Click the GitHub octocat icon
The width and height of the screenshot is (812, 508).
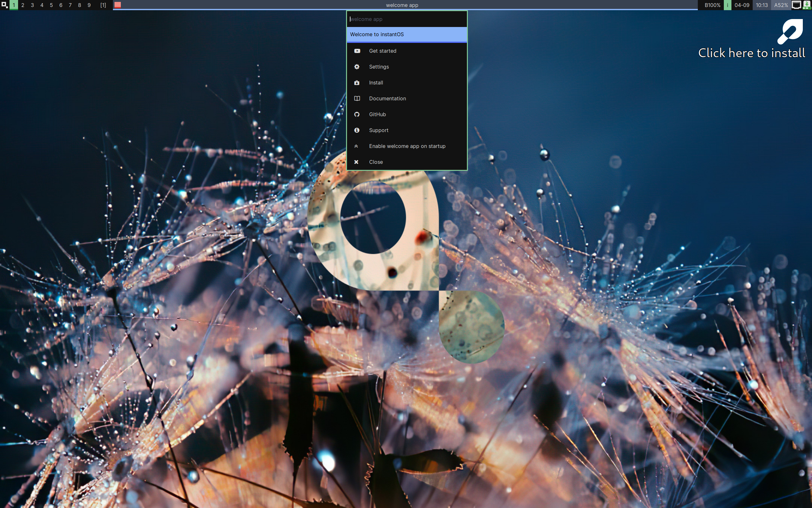(357, 114)
